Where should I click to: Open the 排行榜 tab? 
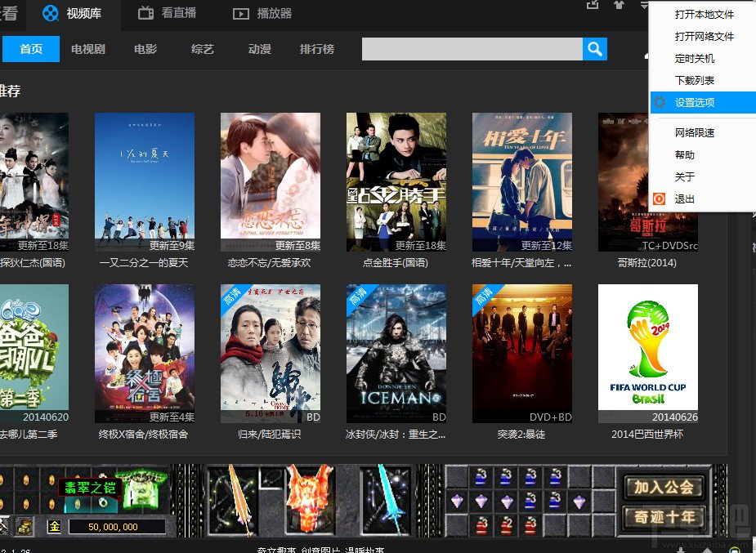coord(317,49)
